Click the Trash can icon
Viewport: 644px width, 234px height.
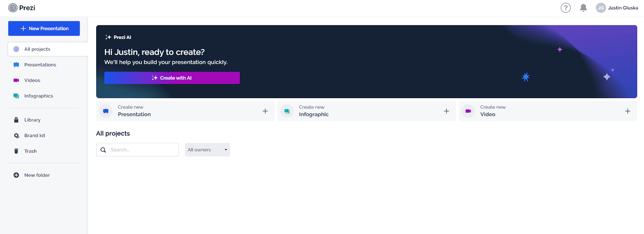pyautogui.click(x=16, y=151)
